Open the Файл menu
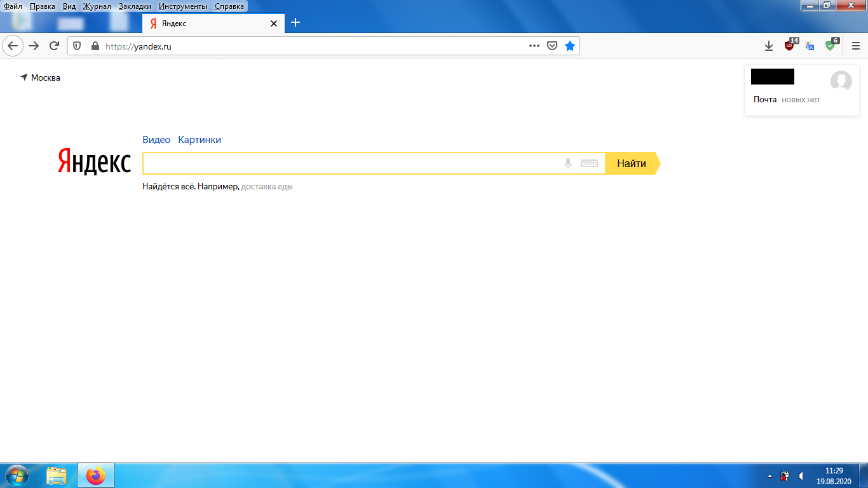Screen dimensions: 868x488 click(x=13, y=6)
